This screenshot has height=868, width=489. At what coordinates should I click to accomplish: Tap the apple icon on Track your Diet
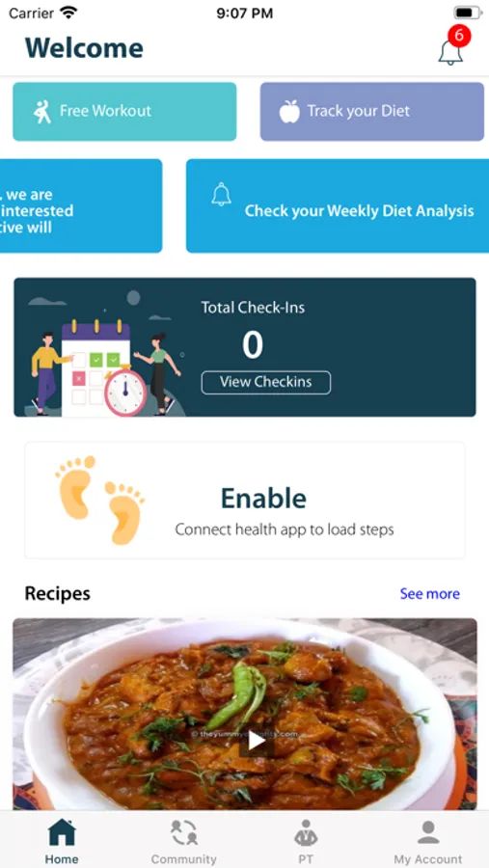coord(289,111)
